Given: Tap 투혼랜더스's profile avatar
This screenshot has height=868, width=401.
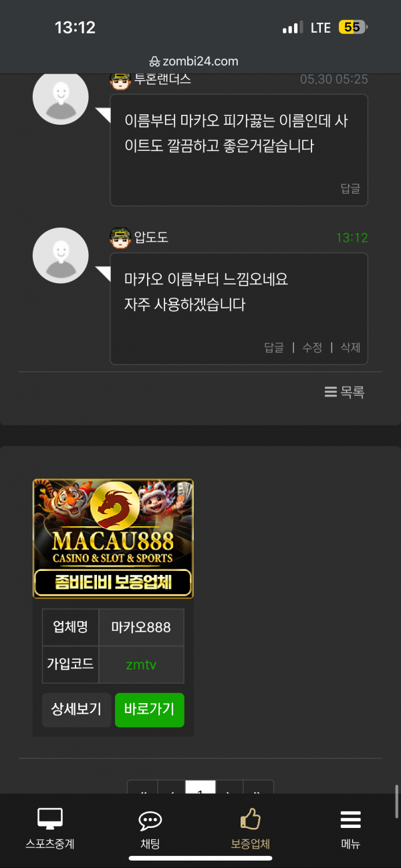Looking at the screenshot, I should pyautogui.click(x=61, y=97).
